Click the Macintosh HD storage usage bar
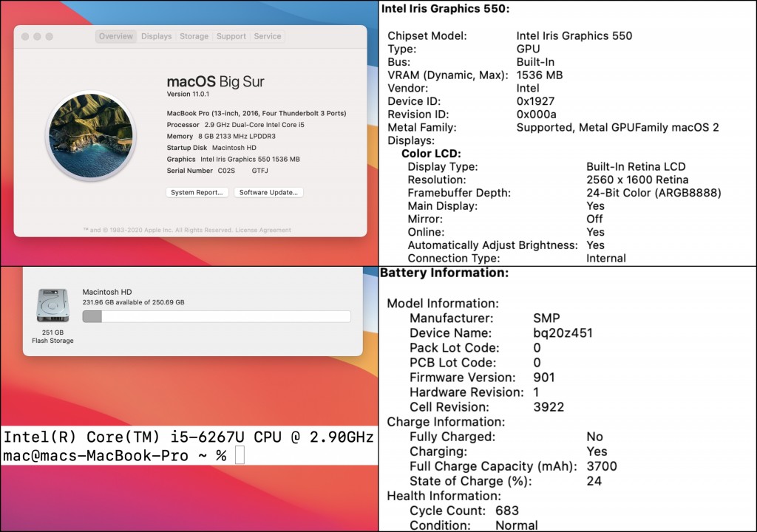The width and height of the screenshot is (757, 532). 217,317
